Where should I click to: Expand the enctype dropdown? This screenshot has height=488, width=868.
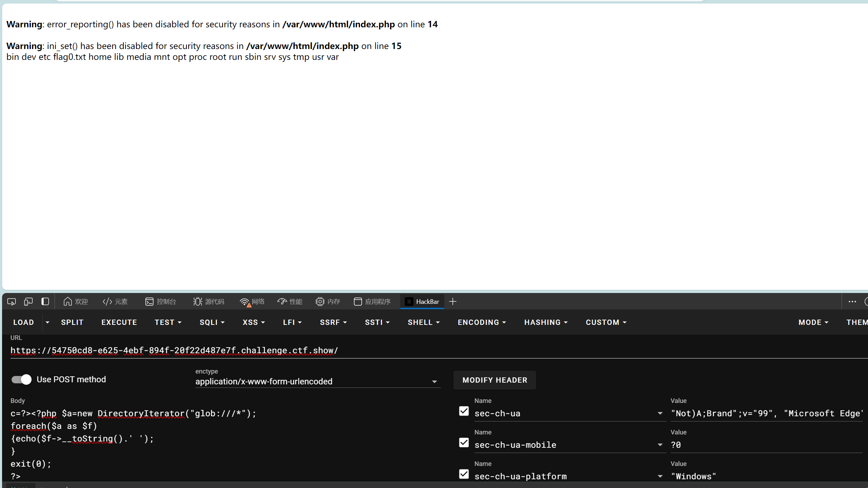click(x=434, y=382)
